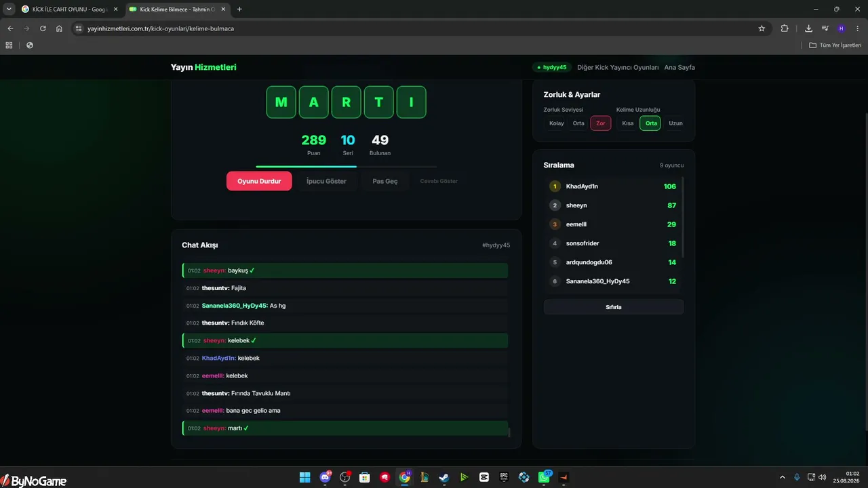Select the Zor difficulty option

601,123
